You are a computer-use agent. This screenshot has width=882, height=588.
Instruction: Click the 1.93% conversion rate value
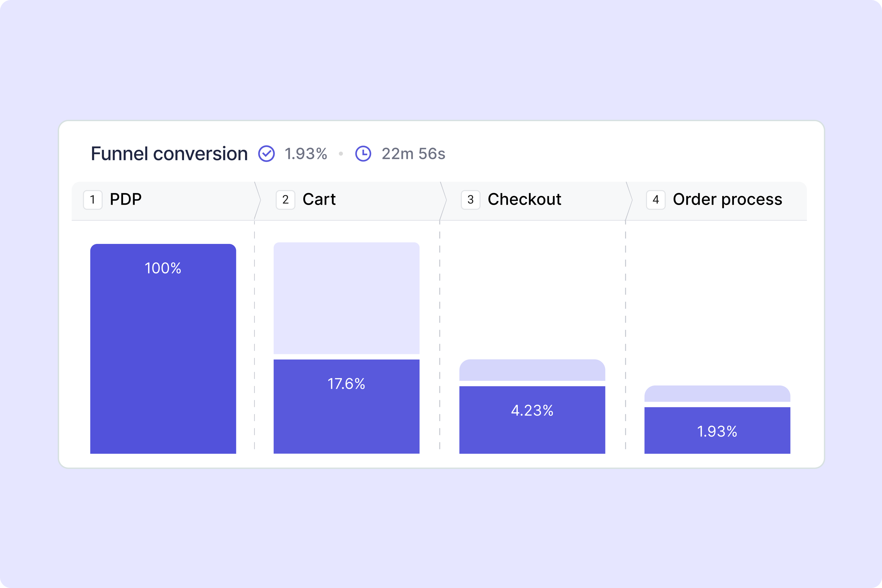(306, 154)
